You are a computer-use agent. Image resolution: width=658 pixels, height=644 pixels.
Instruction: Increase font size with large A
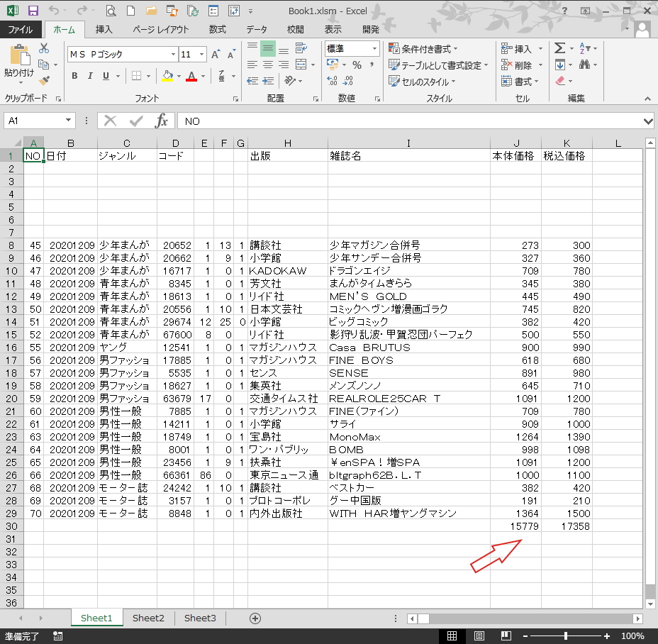pyautogui.click(x=216, y=54)
